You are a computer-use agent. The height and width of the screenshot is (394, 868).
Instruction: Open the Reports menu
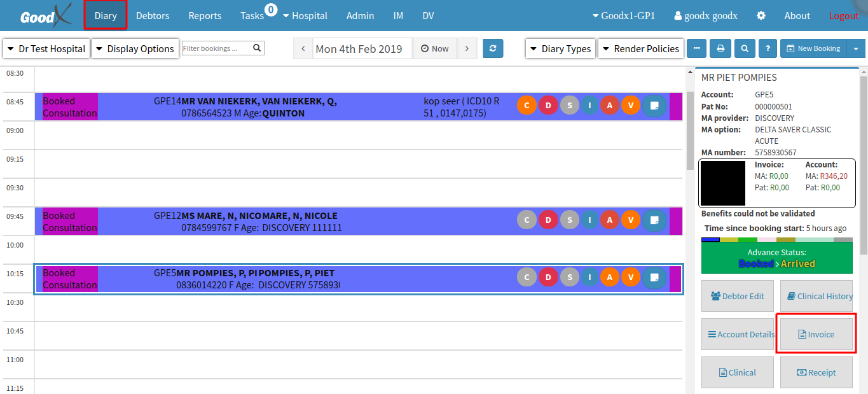[x=205, y=15]
